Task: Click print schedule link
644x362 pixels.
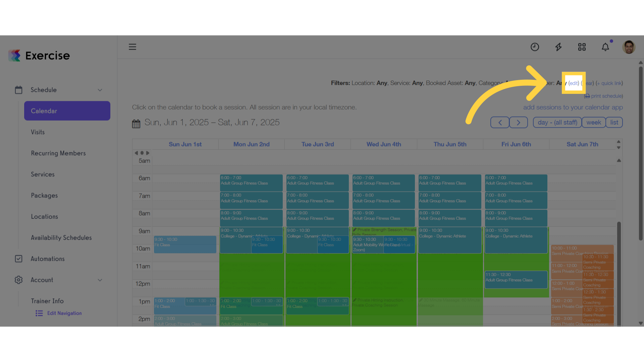Action: tap(604, 96)
